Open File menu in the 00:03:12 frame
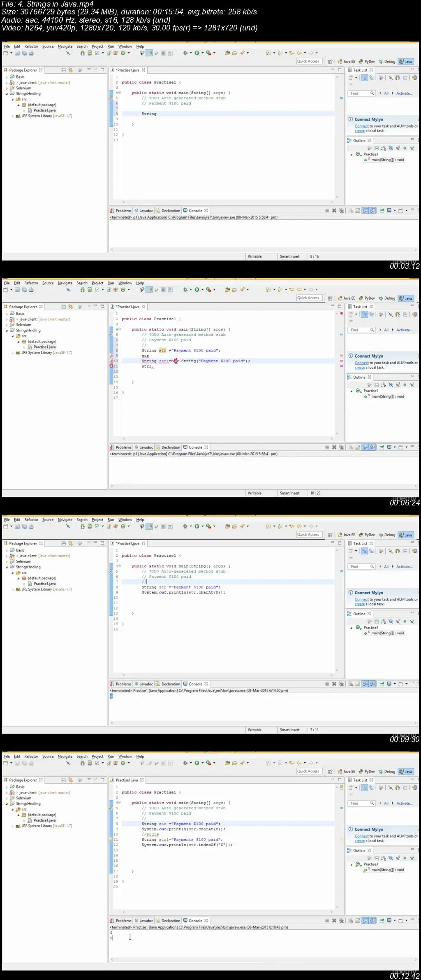Image resolution: width=421 pixels, height=980 pixels. [7, 47]
